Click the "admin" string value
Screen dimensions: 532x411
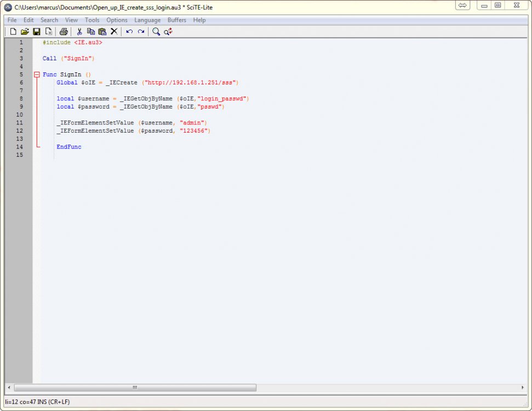click(x=192, y=123)
